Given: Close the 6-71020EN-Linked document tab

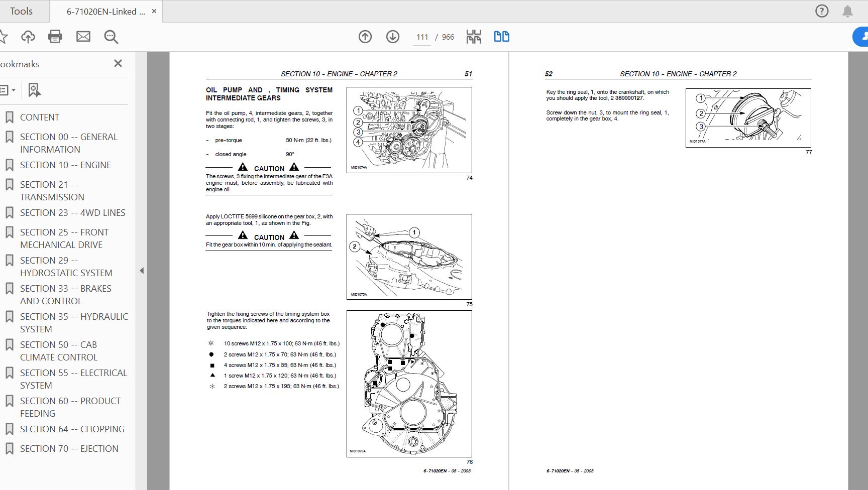Looking at the screenshot, I should pyautogui.click(x=154, y=11).
